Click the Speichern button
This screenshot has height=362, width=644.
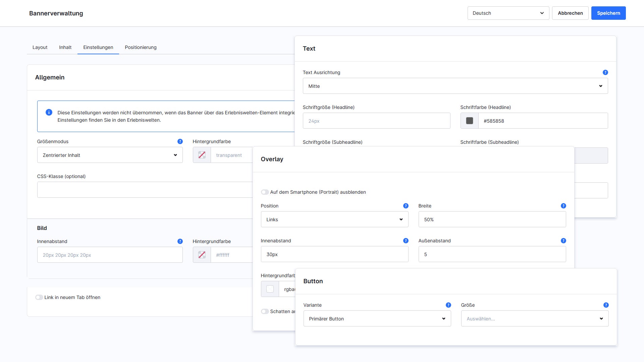608,13
